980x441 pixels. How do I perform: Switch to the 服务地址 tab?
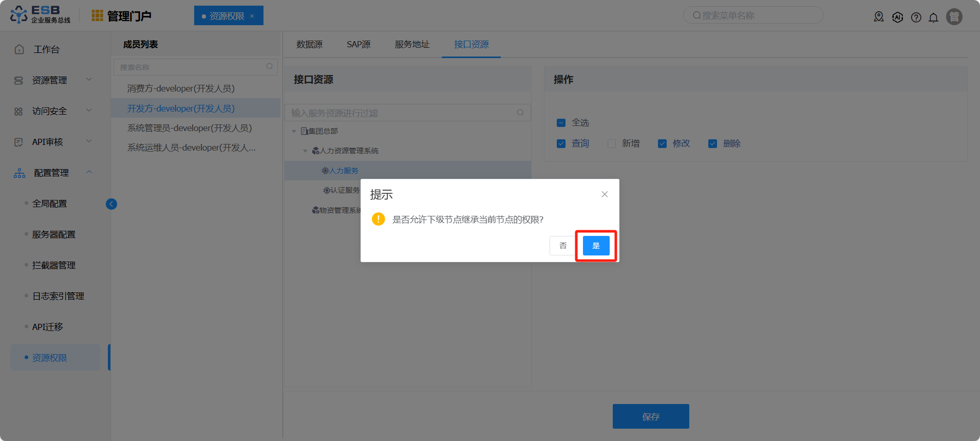click(x=412, y=45)
